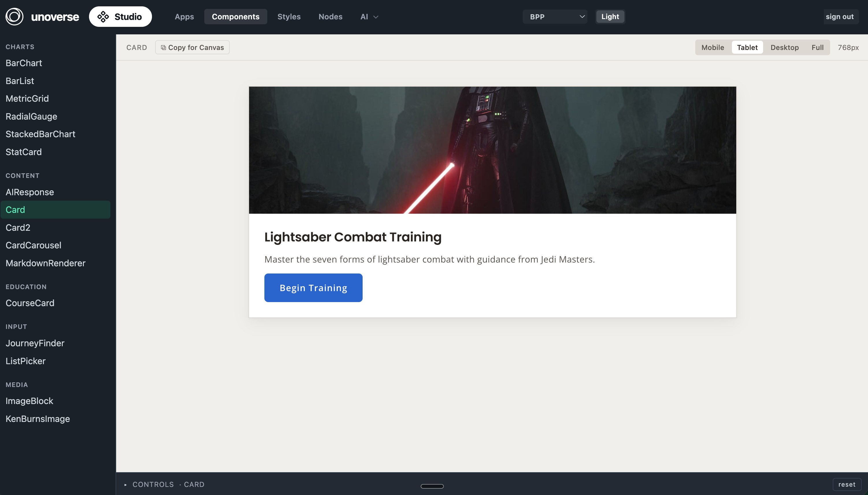Open the Studio button with diamond icon
Screen dimensions: 868x495
tap(120, 16)
